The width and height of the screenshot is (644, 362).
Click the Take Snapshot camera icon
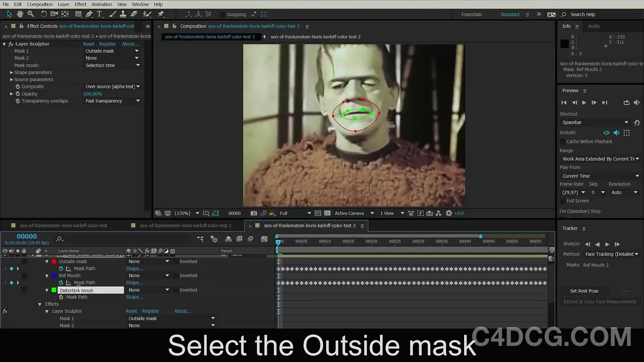pyautogui.click(x=254, y=213)
